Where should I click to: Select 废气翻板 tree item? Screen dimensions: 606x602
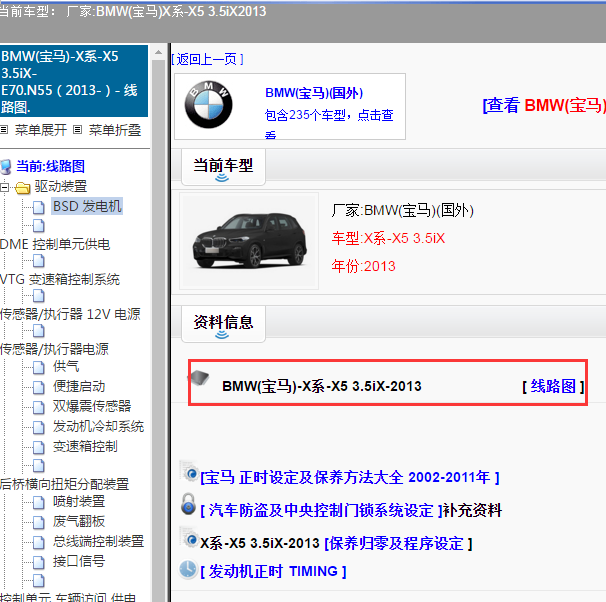point(79,521)
